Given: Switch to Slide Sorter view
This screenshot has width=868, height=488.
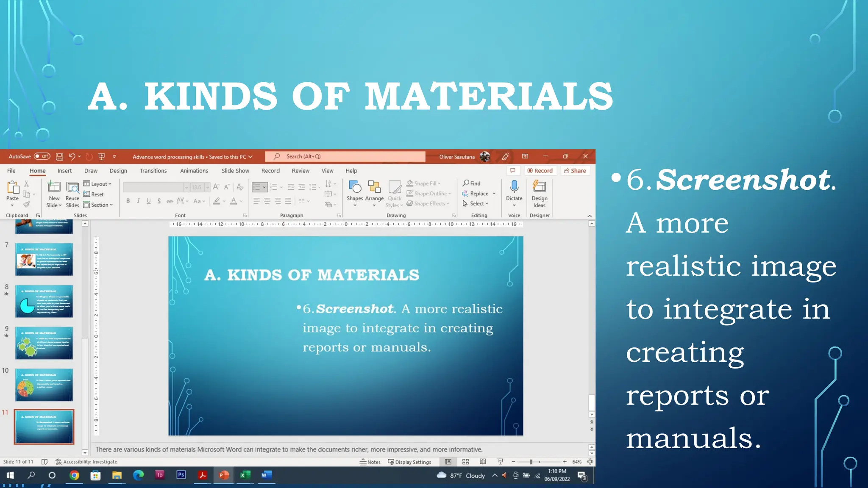Looking at the screenshot, I should [465, 462].
